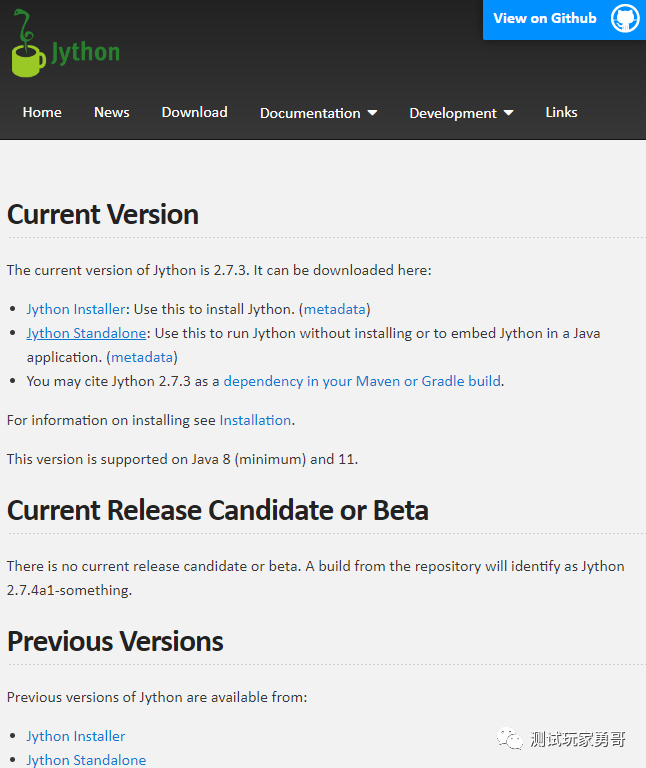646x768 pixels.
Task: Open previous versions Jython Installer link
Action: click(76, 736)
